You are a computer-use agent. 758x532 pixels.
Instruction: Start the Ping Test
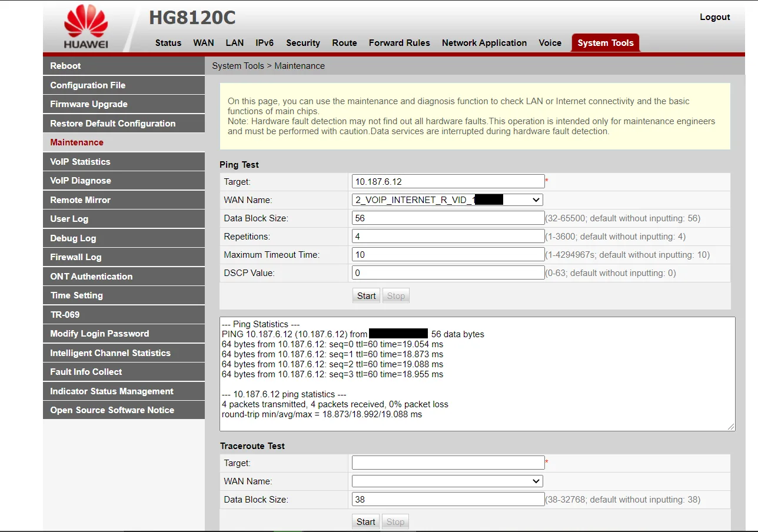pos(366,296)
